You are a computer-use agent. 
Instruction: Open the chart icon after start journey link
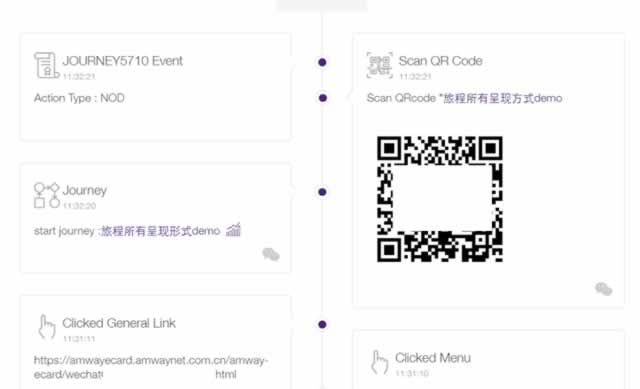(x=233, y=230)
